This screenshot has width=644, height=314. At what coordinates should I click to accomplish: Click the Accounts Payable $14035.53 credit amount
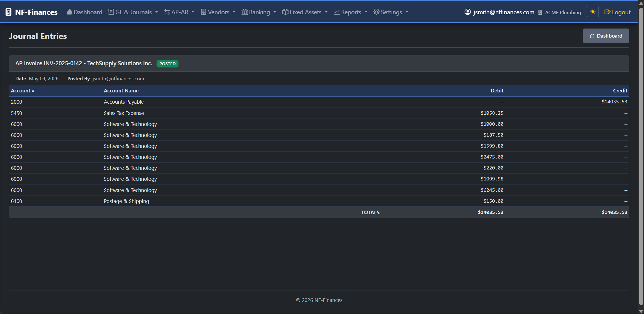[614, 102]
